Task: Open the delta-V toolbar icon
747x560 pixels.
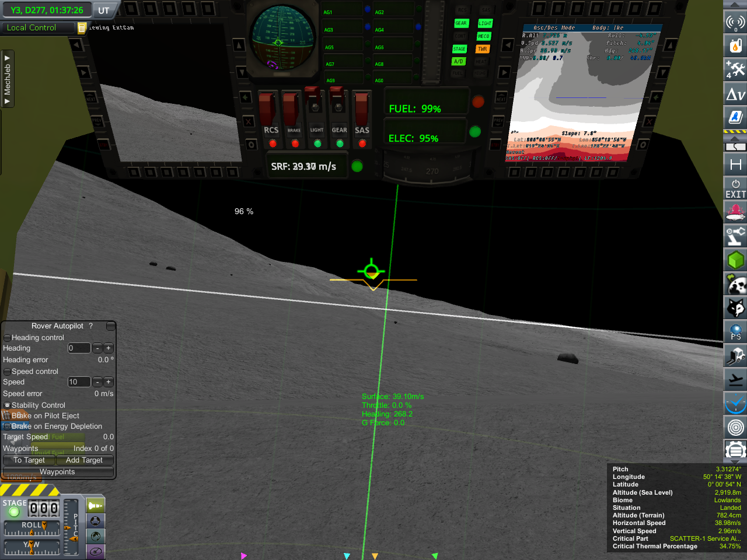Action: pos(735,93)
